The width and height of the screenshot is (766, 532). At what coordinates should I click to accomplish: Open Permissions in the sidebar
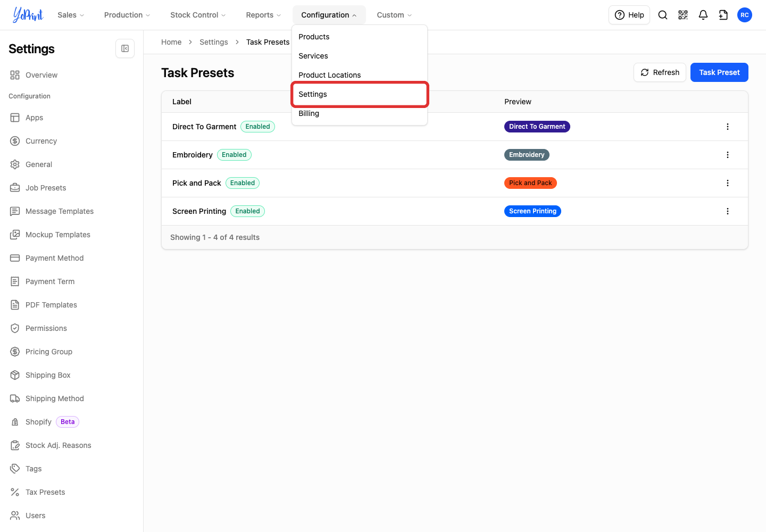click(x=71, y=328)
